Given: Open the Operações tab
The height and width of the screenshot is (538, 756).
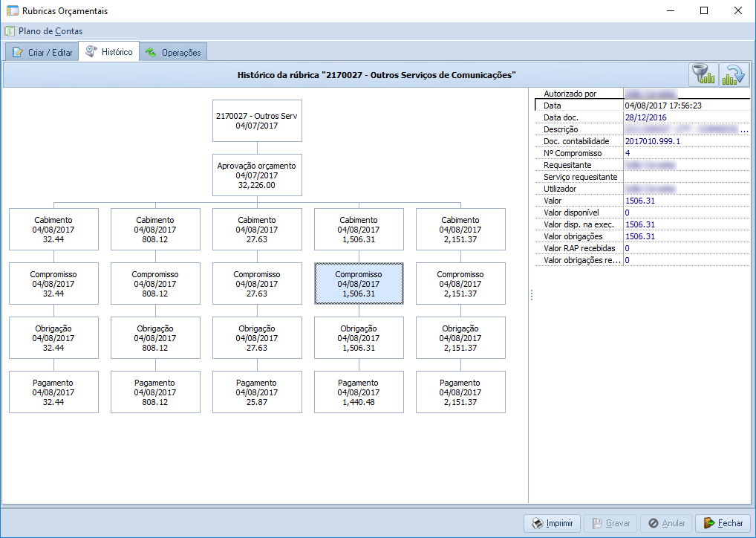Looking at the screenshot, I should click(174, 52).
